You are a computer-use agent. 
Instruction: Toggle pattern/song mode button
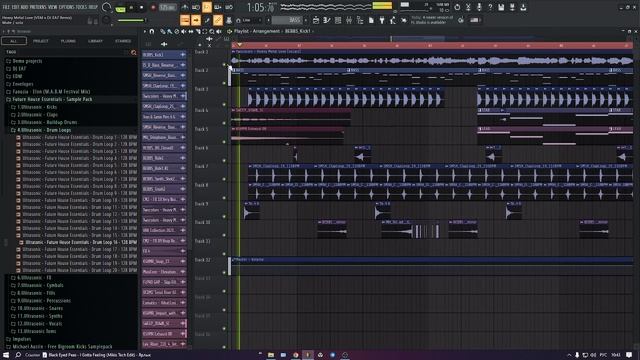[x=120, y=8]
